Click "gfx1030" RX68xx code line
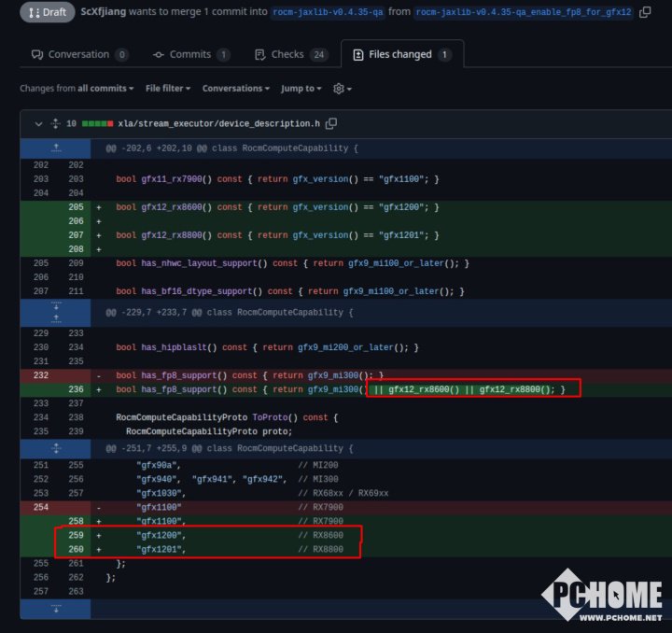The height and width of the screenshot is (633, 672). (262, 493)
